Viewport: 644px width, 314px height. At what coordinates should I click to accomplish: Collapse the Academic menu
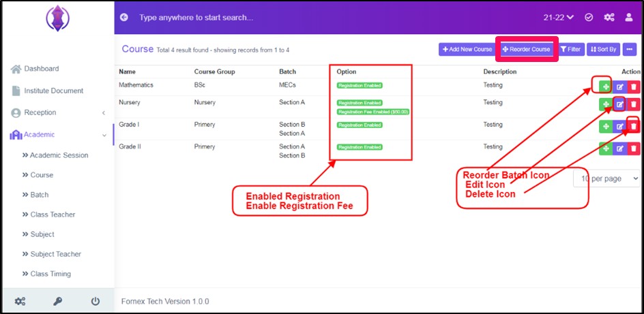point(57,134)
